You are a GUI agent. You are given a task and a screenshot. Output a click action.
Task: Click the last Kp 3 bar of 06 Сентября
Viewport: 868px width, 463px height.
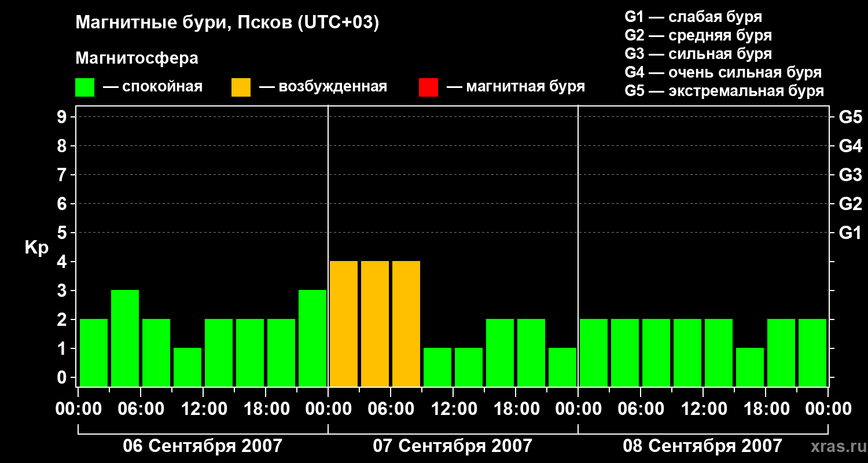pos(312,339)
